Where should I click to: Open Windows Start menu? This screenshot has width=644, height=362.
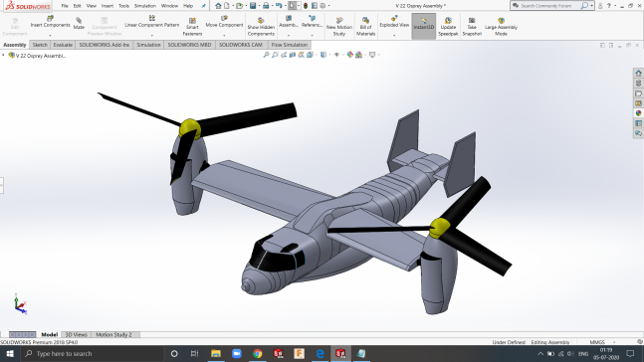point(10,353)
